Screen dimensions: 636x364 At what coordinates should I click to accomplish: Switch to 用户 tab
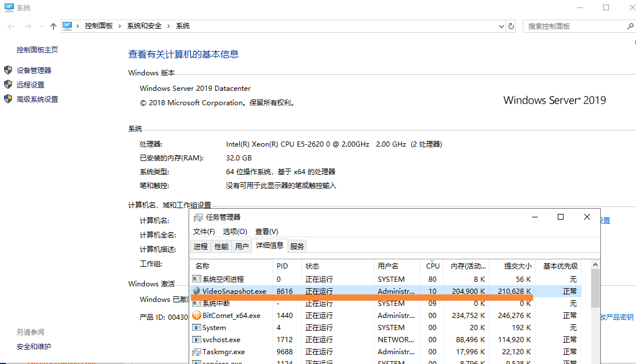pyautogui.click(x=242, y=246)
